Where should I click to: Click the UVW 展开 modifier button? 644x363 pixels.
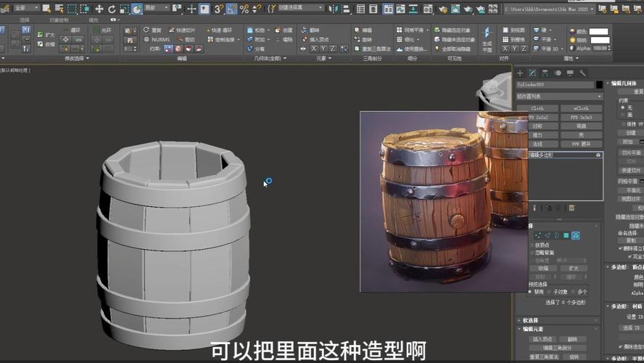tap(581, 144)
